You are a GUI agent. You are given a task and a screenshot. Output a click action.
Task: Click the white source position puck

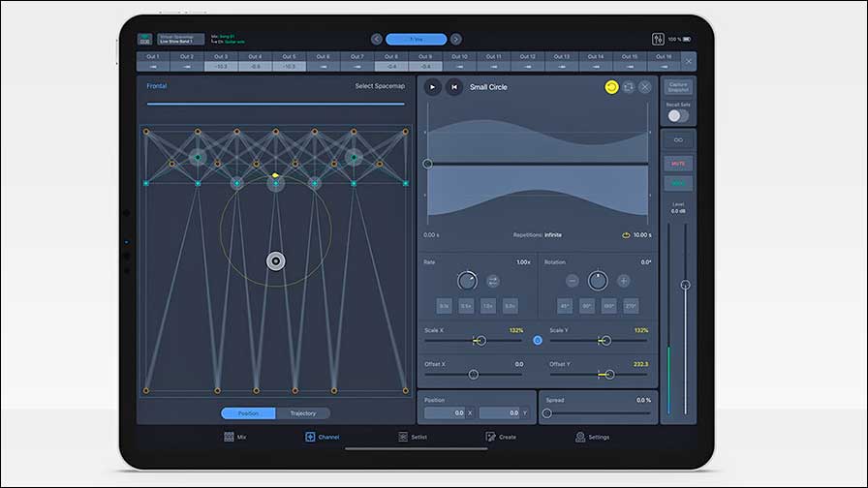pos(276,261)
